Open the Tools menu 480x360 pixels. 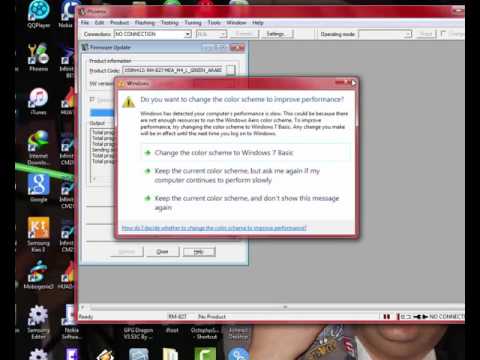coord(214,23)
